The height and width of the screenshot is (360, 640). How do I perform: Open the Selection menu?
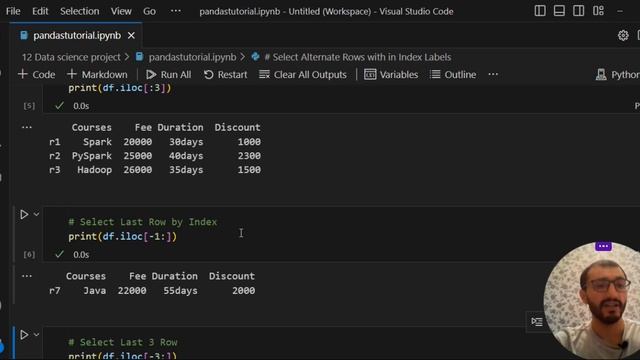[x=80, y=11]
